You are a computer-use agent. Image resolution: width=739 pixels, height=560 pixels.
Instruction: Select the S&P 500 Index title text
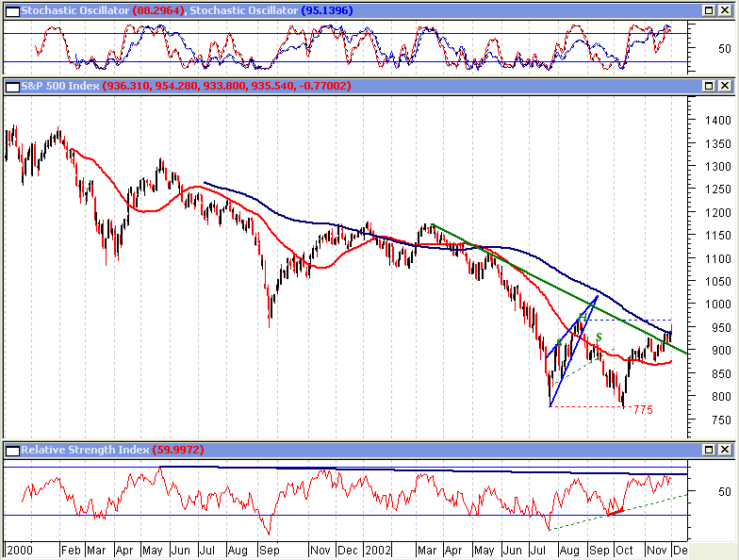(x=60, y=86)
